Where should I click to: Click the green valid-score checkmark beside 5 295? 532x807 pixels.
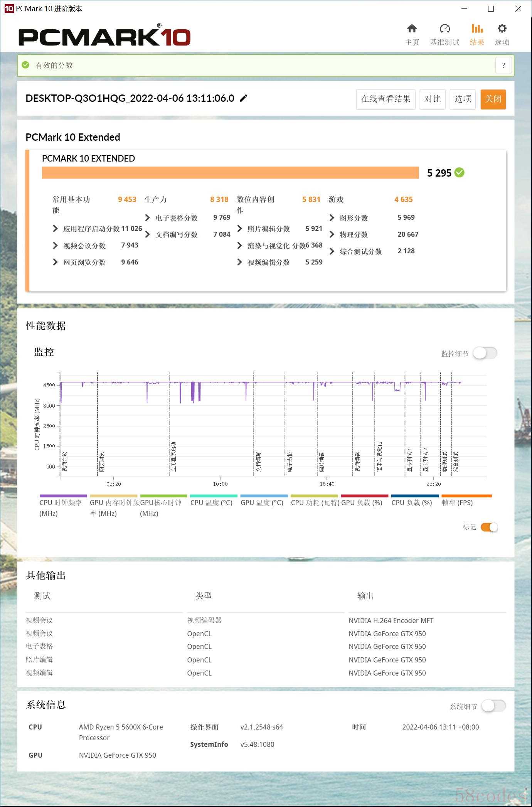tap(459, 173)
